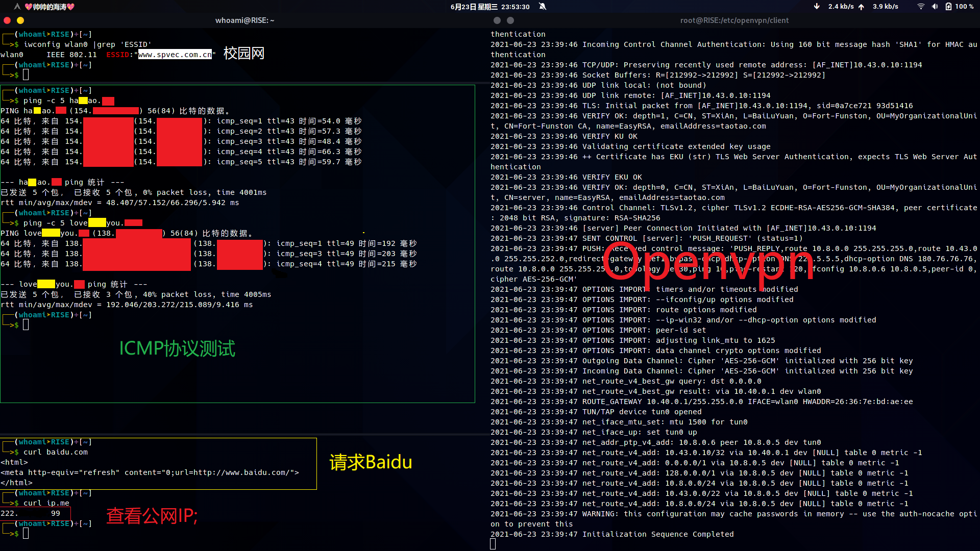Open the calendar by clicking the date display
The width and height of the screenshot is (980, 551).
click(479, 7)
